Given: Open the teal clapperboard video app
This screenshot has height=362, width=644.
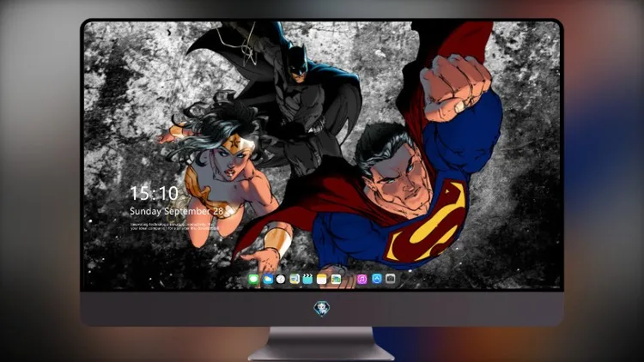Looking at the screenshot, I should click(307, 279).
